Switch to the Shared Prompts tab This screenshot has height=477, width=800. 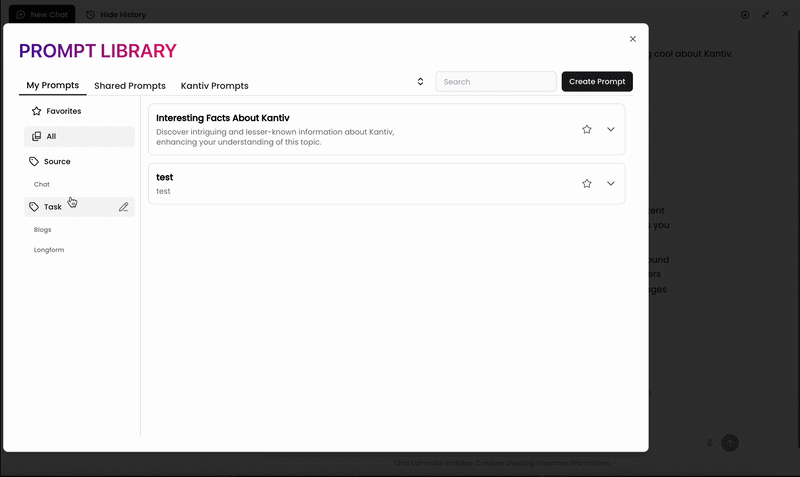click(130, 86)
